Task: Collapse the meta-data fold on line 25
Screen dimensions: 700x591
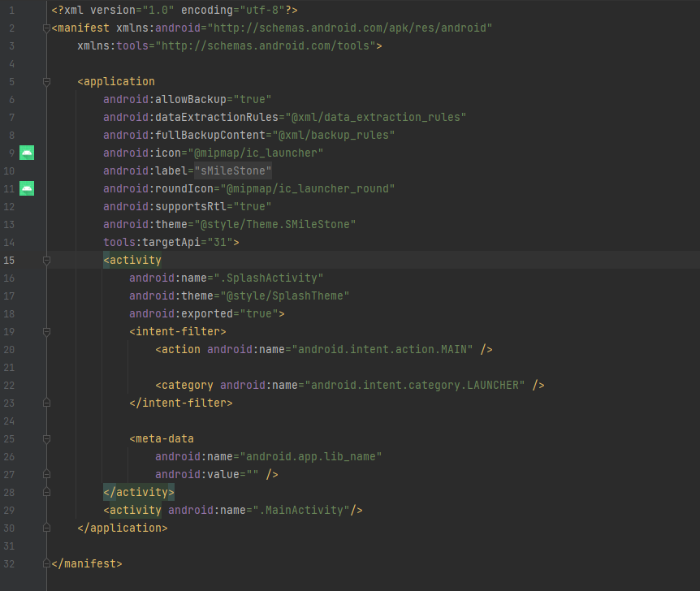Action: 46,439
